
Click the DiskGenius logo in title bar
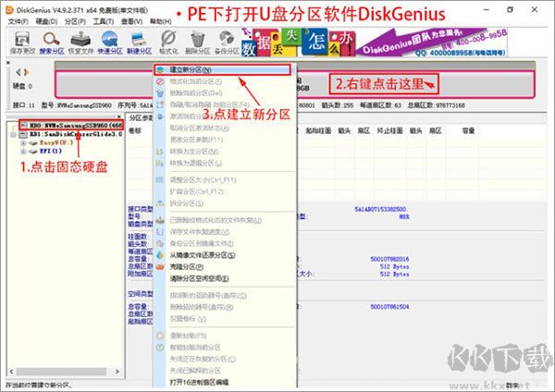[9, 10]
